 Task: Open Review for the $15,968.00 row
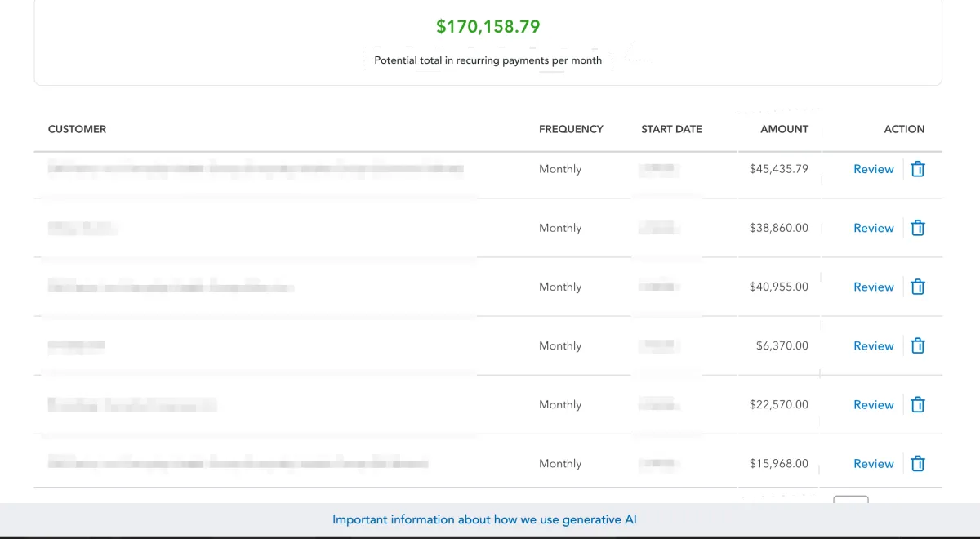[873, 463]
